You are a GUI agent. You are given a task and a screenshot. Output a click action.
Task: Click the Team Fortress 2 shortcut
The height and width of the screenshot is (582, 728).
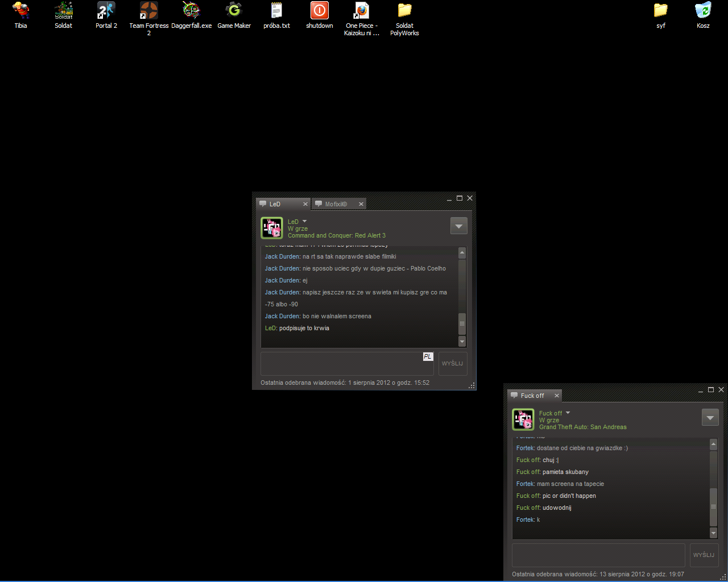(149, 11)
